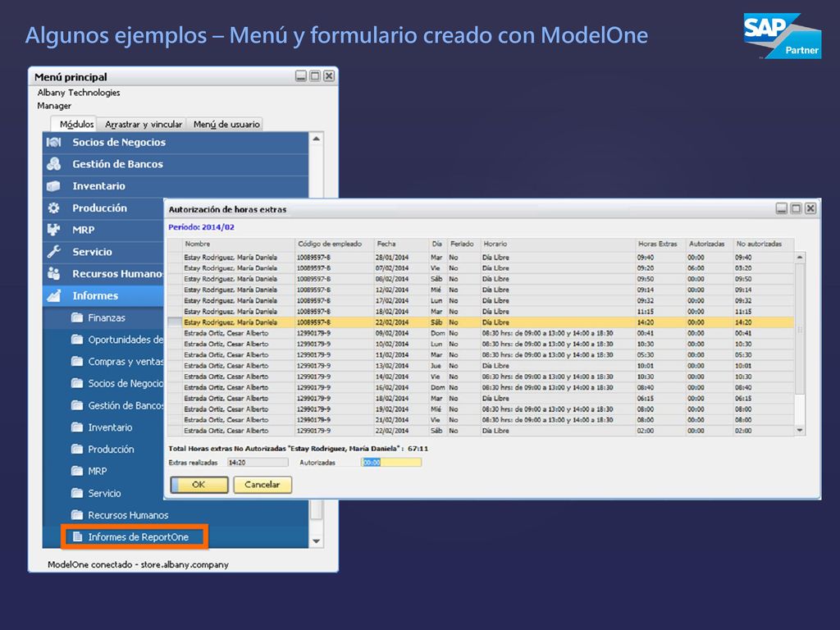This screenshot has width=840, height=630.
Task: Minimize the Menú principal window
Action: (x=301, y=76)
